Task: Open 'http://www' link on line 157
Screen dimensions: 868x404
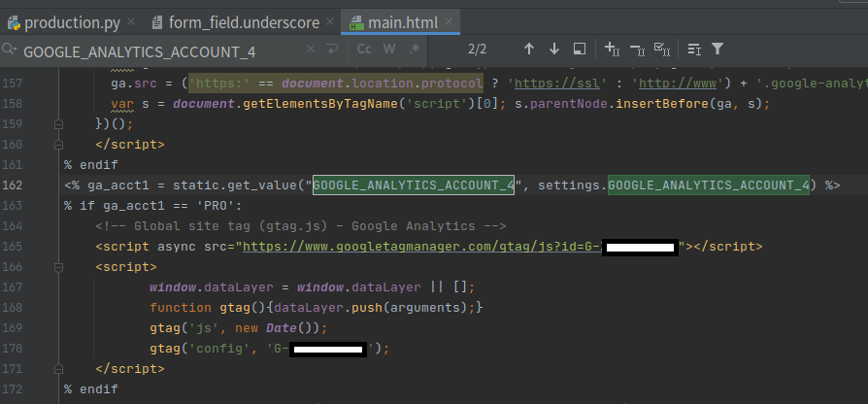Action: click(676, 84)
